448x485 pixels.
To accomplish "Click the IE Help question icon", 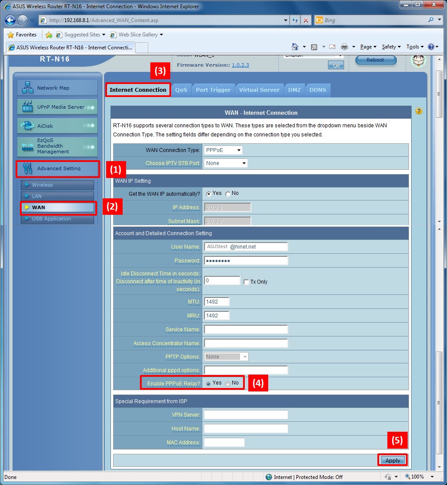I will (431, 47).
